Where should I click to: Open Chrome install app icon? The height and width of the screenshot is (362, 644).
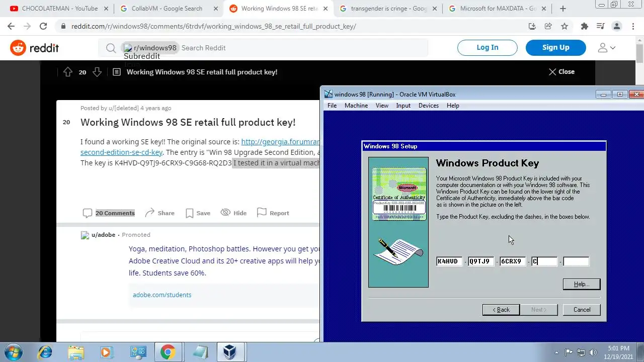(x=532, y=26)
